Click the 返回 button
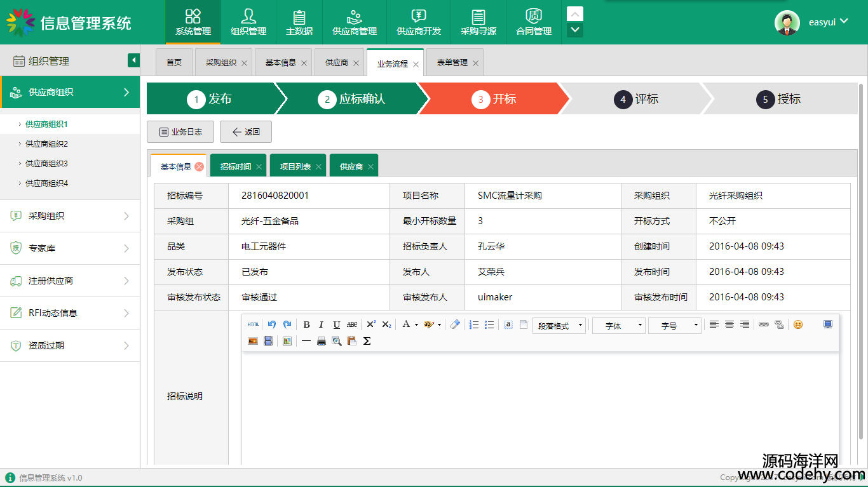Screen dimensions: 868x487 click(x=246, y=132)
